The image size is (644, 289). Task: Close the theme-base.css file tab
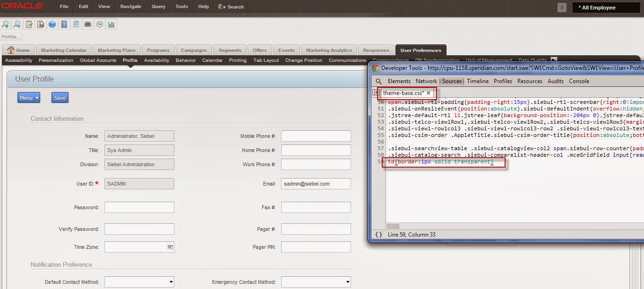pos(429,93)
